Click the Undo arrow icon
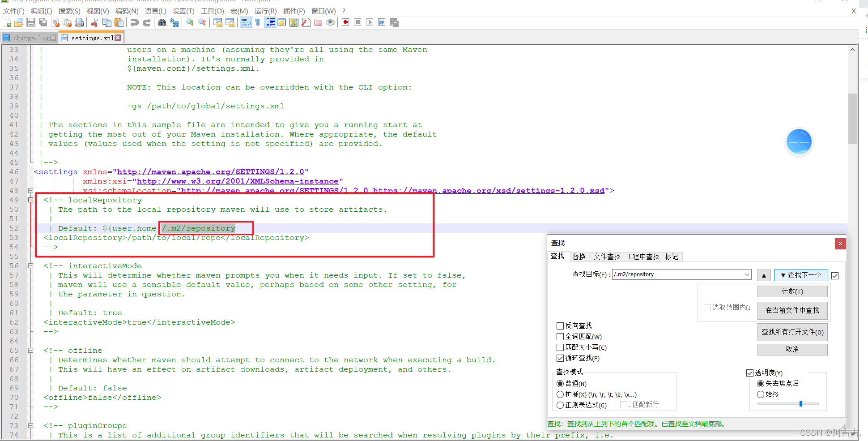 [134, 22]
